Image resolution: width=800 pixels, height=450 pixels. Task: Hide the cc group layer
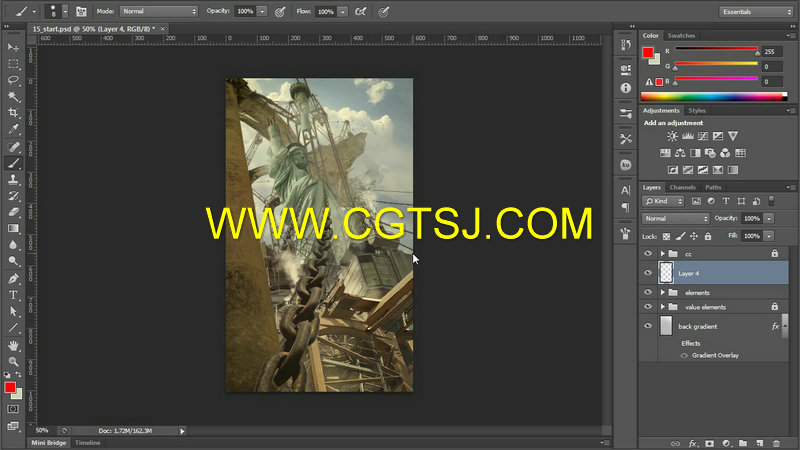(x=648, y=254)
